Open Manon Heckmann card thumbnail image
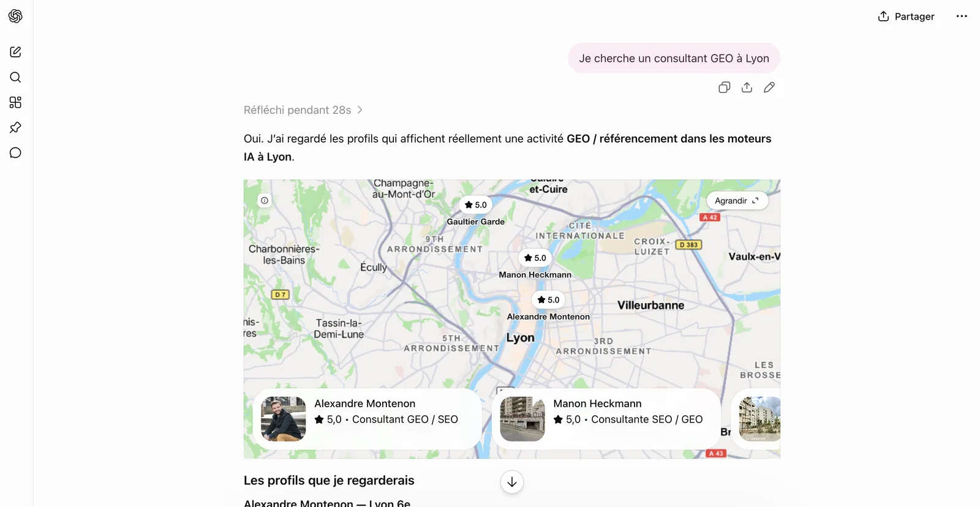980x507 pixels. [522, 419]
